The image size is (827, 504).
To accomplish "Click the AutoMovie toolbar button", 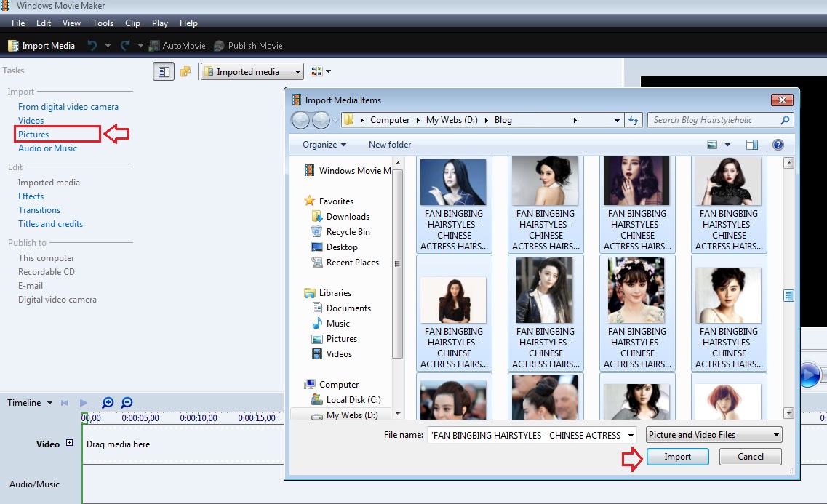I will tap(177, 46).
